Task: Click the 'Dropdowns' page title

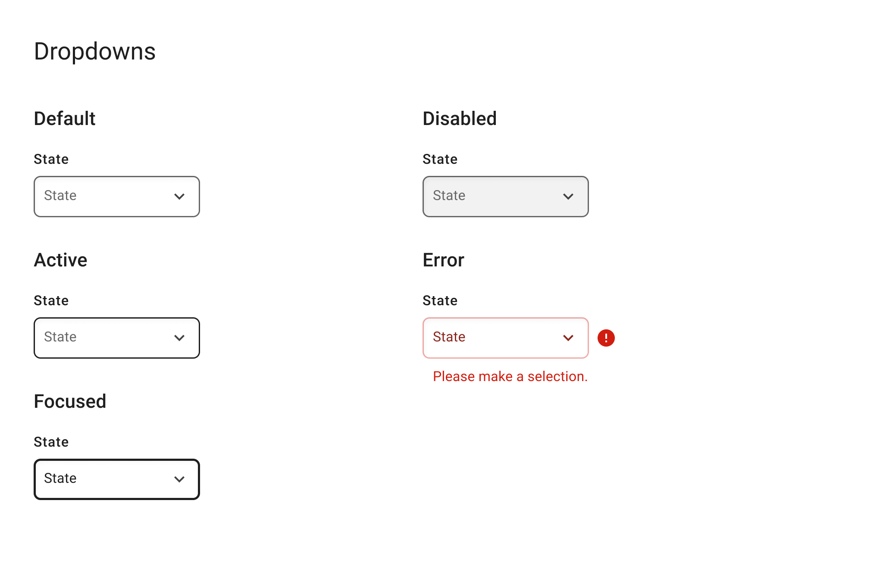Action: click(x=95, y=51)
